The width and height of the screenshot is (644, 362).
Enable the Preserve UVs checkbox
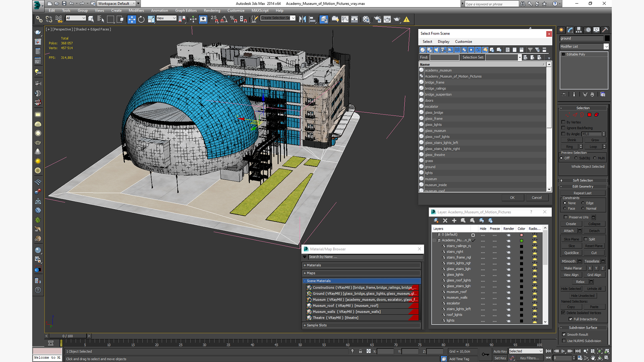click(x=566, y=217)
